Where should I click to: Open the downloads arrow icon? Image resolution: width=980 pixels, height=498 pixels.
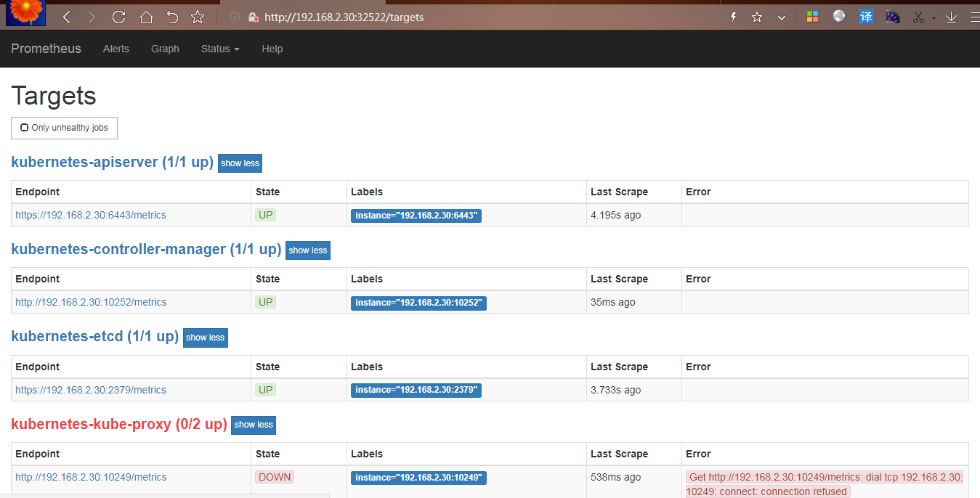(x=951, y=17)
